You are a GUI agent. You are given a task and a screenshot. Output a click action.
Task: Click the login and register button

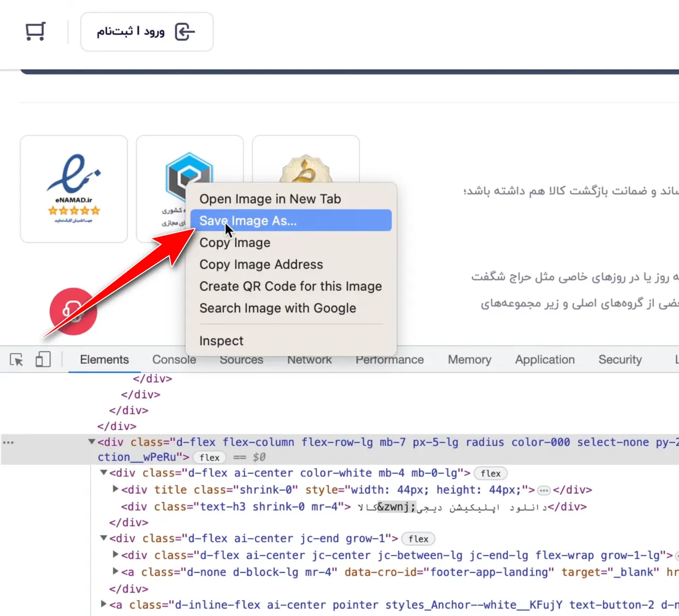click(x=147, y=32)
